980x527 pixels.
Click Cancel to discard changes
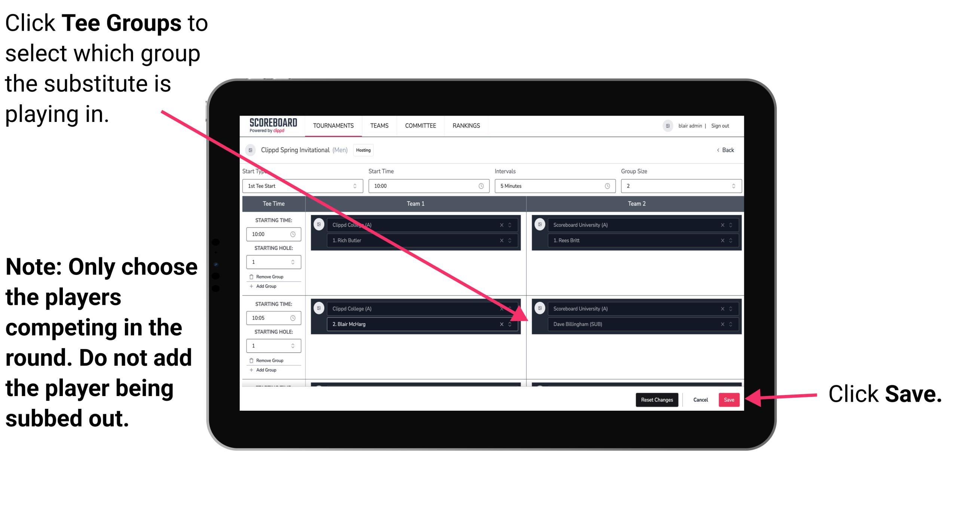pos(700,399)
